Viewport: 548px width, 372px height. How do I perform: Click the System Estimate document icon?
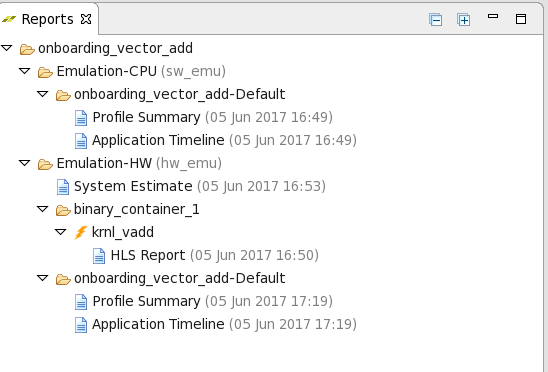click(63, 187)
